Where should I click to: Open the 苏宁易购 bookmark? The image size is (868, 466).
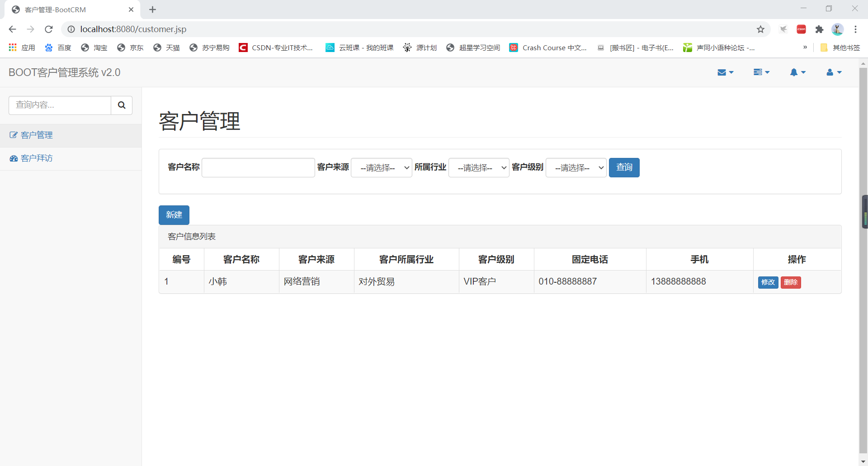pos(209,48)
